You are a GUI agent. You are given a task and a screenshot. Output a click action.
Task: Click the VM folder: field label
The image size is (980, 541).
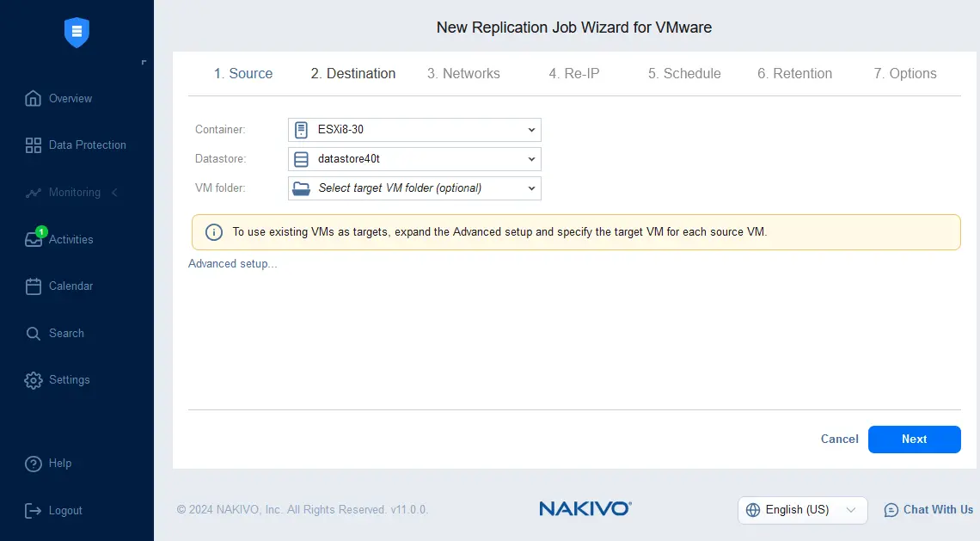click(220, 188)
